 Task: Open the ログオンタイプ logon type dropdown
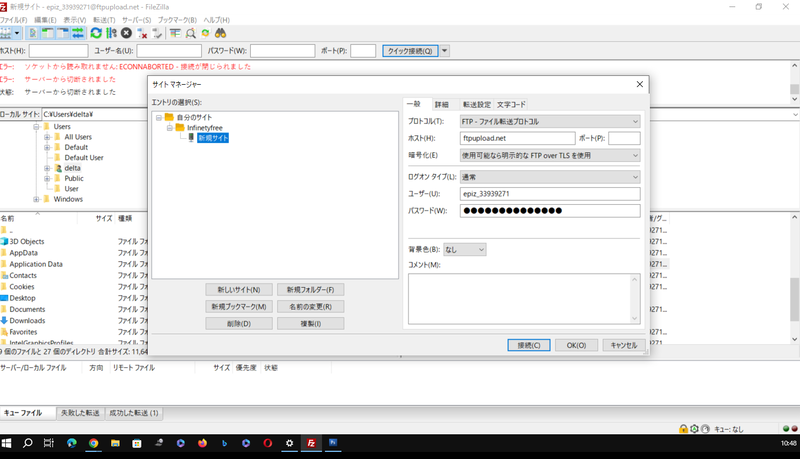click(549, 177)
